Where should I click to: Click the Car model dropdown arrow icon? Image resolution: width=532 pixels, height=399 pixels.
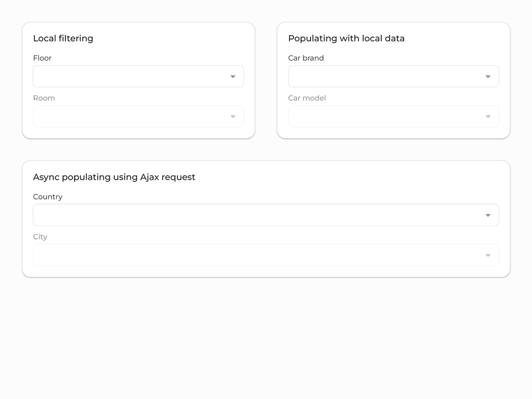(x=488, y=117)
